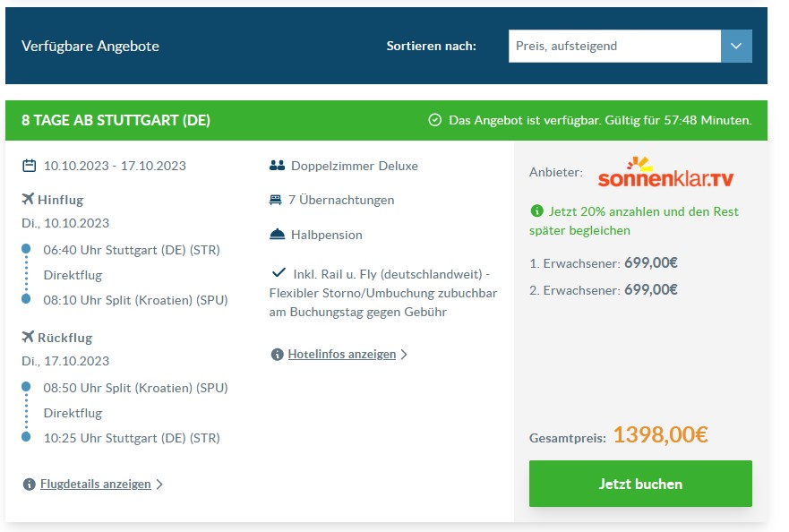
Task: Click the 8 Tage ab Stuttgart header
Action: pos(116,120)
